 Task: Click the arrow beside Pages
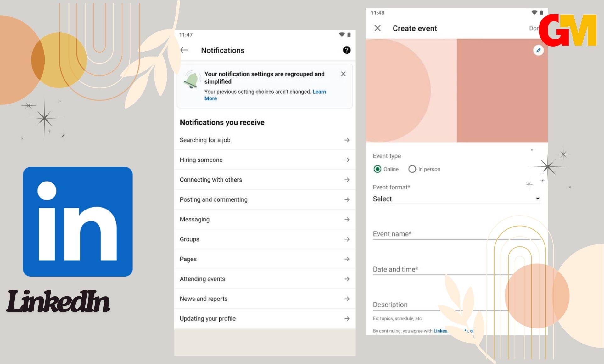[347, 259]
